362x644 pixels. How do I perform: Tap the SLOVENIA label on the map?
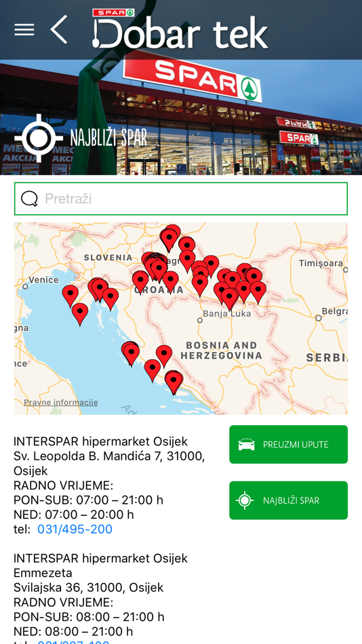(x=108, y=258)
